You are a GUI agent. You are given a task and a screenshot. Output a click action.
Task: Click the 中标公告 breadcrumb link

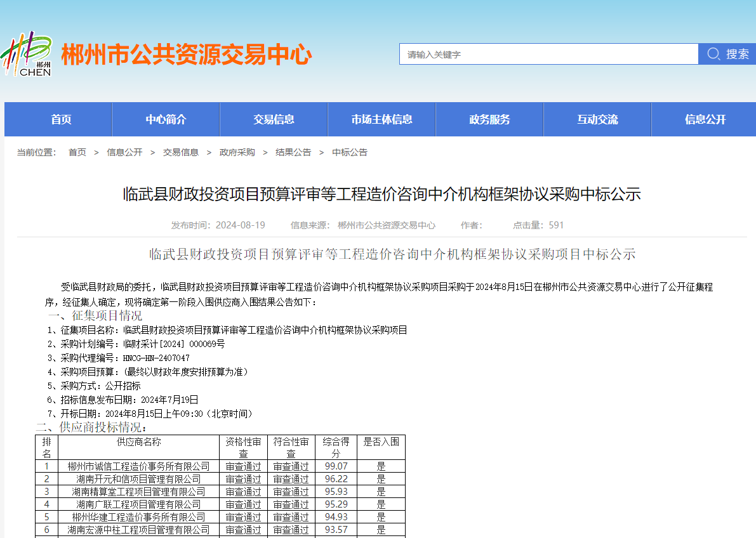(350, 152)
